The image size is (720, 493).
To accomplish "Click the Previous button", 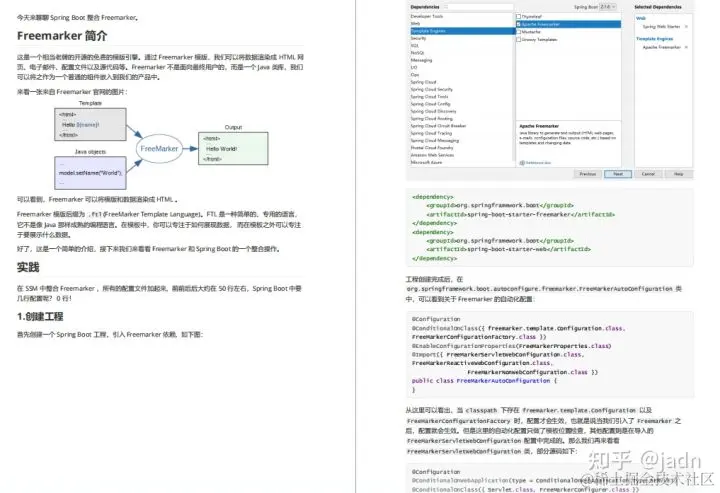I will pyautogui.click(x=587, y=174).
